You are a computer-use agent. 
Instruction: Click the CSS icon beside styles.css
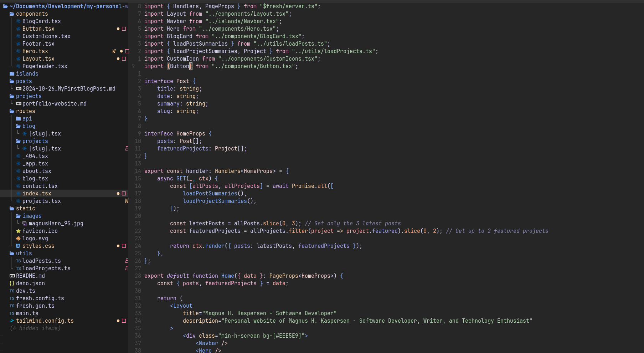(18, 246)
